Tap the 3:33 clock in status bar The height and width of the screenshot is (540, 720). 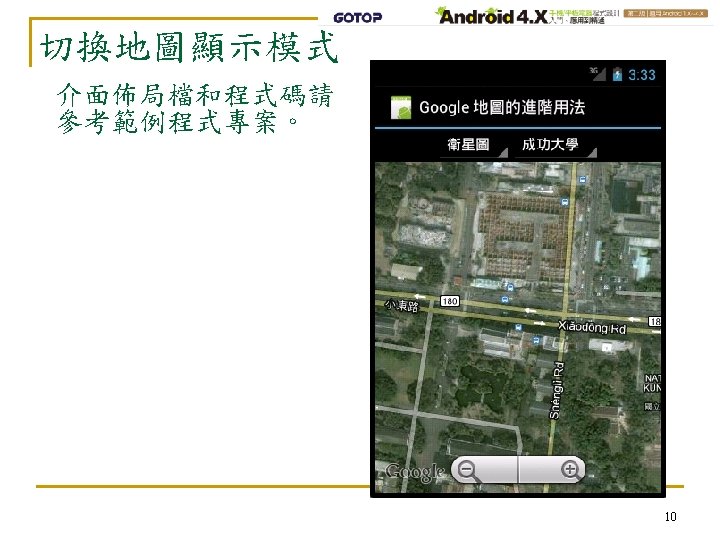coord(641,75)
